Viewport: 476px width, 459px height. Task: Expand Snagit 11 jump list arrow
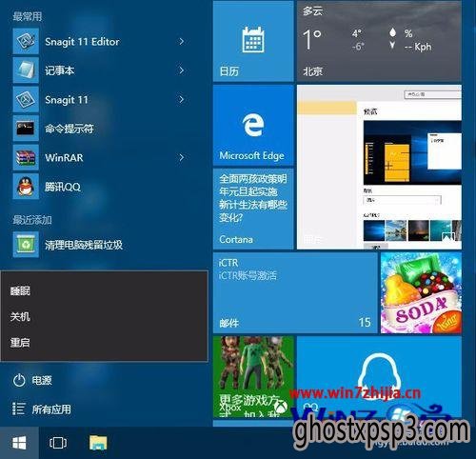182,99
